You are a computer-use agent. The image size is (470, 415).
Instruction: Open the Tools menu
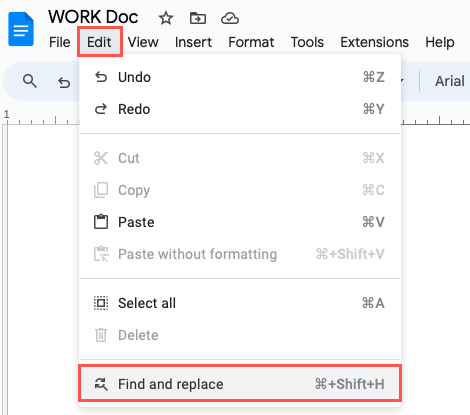tap(307, 42)
